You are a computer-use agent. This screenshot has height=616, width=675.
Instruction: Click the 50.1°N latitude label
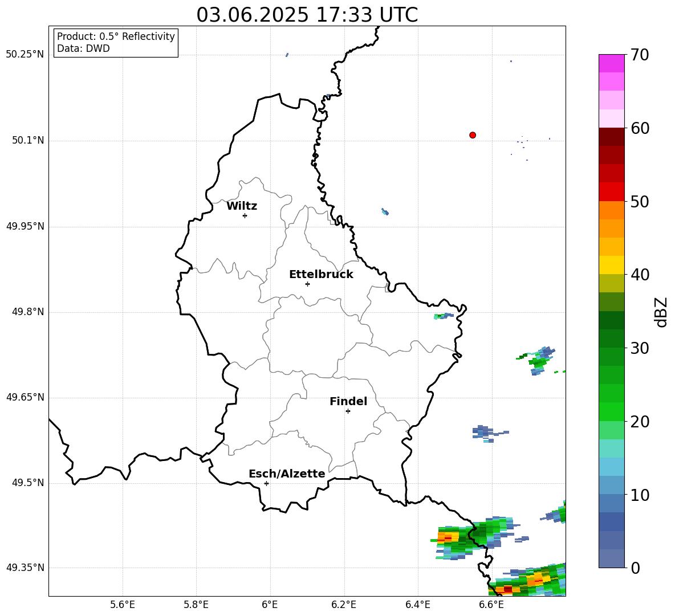(x=28, y=140)
